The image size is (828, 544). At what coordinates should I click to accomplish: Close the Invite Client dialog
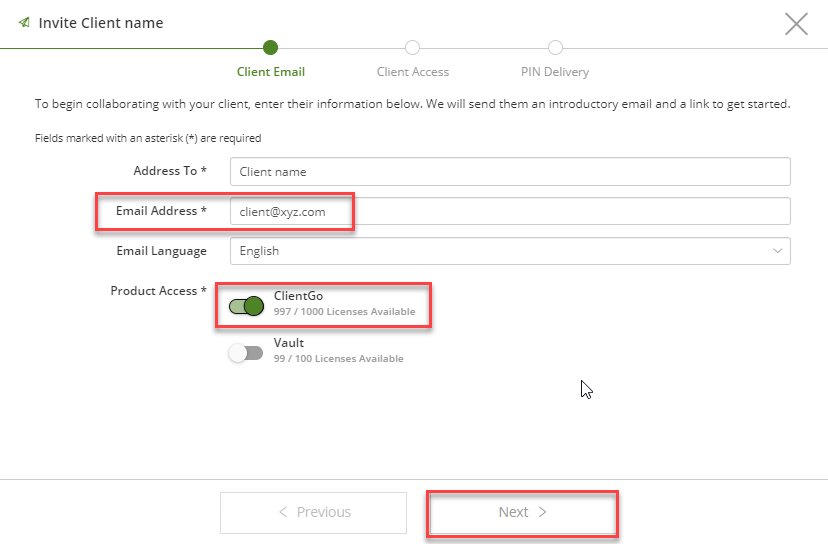[x=796, y=24]
